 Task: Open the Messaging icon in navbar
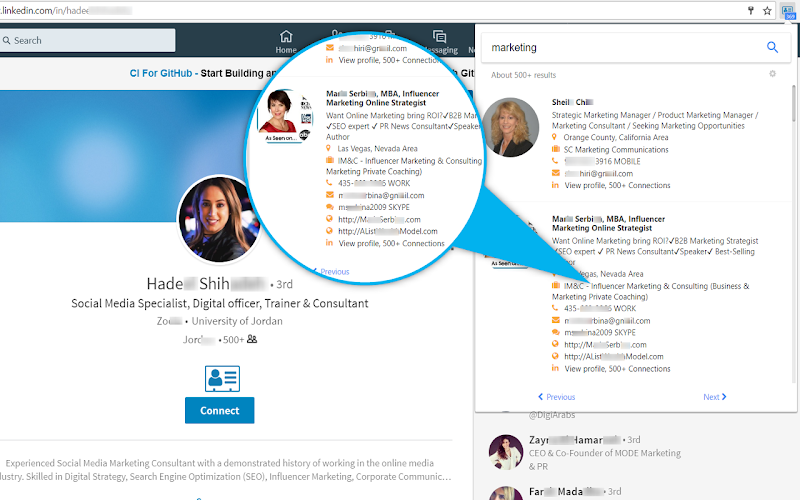[x=439, y=36]
